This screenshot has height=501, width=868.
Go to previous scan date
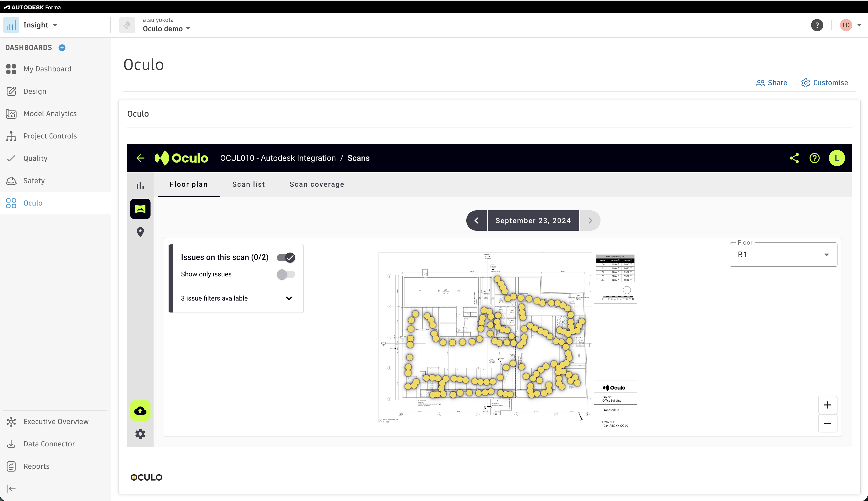[x=476, y=221]
